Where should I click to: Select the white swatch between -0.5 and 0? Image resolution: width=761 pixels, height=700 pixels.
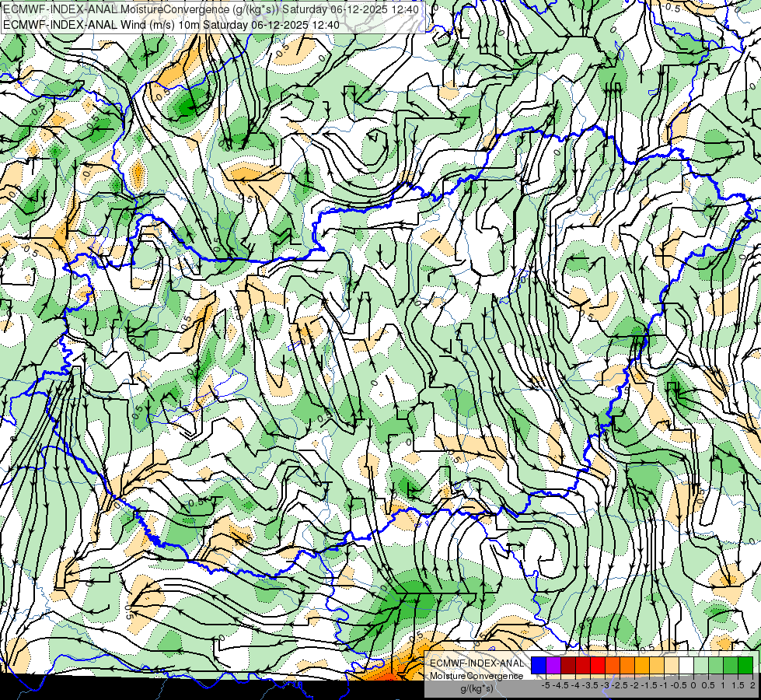[686, 666]
